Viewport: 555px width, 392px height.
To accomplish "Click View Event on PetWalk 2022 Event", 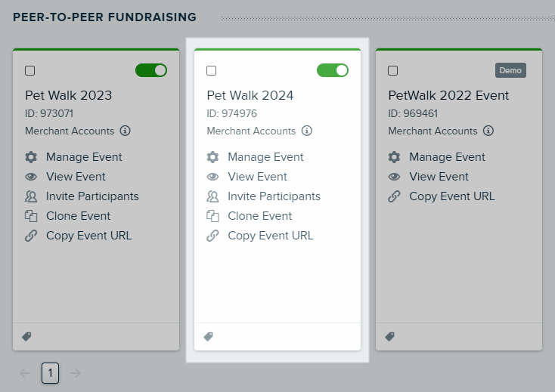I will click(x=439, y=177).
